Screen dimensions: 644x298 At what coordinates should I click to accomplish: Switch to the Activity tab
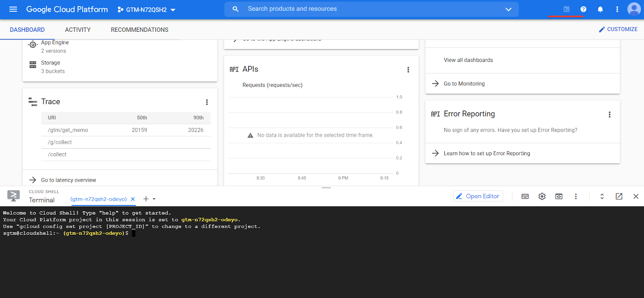pyautogui.click(x=78, y=30)
